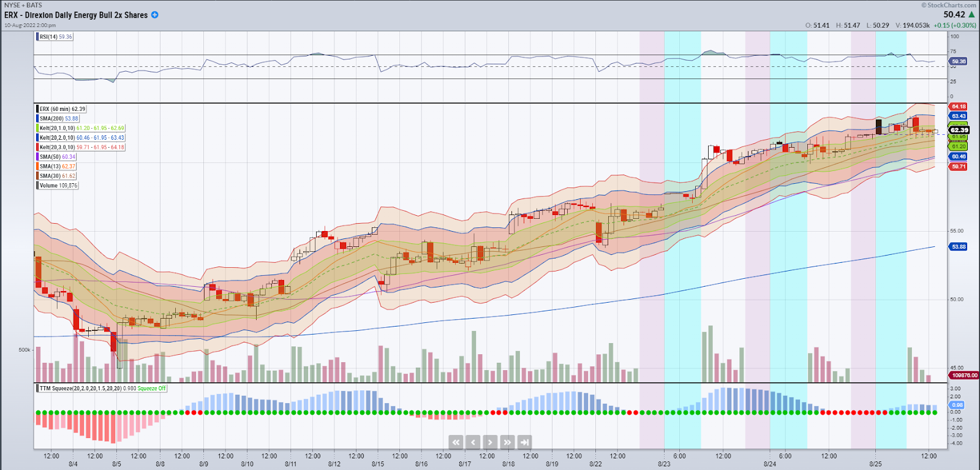980x470 pixels.
Task: Jump to latest data with the skip-to-end button
Action: [524, 442]
